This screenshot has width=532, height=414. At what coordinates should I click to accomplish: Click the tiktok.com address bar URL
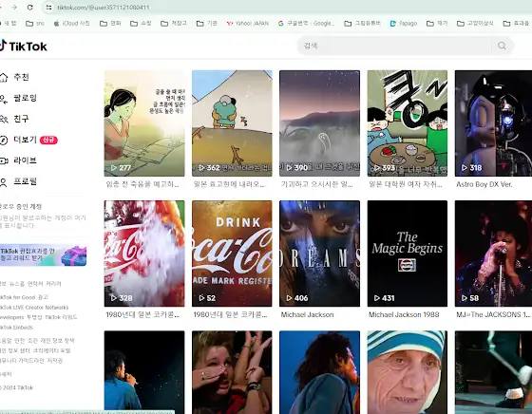pos(104,7)
